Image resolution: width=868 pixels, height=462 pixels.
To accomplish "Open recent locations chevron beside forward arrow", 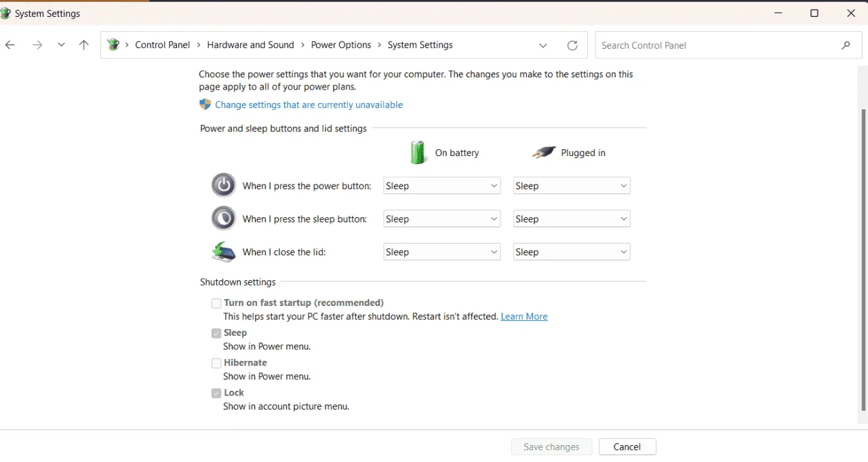I will click(x=61, y=45).
